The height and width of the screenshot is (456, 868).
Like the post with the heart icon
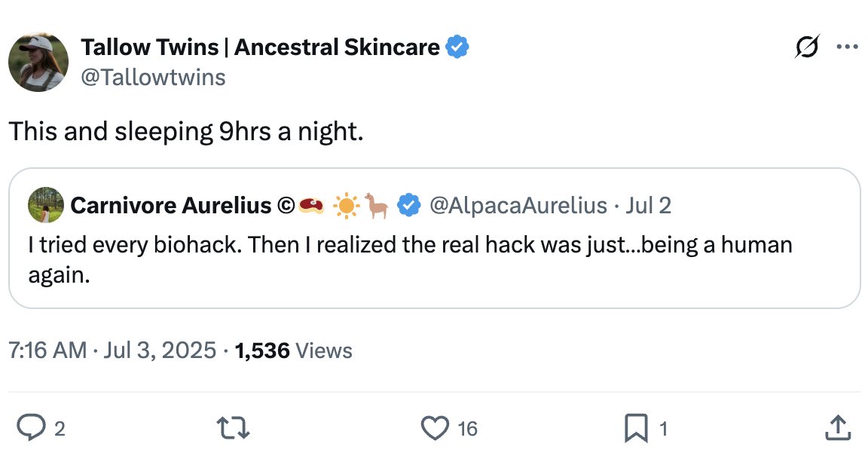pos(435,428)
